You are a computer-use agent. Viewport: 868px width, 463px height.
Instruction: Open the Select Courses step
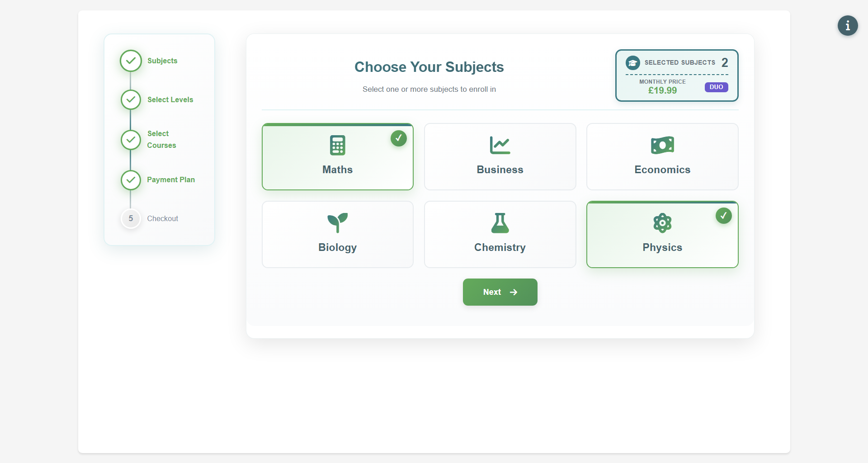[130, 140]
